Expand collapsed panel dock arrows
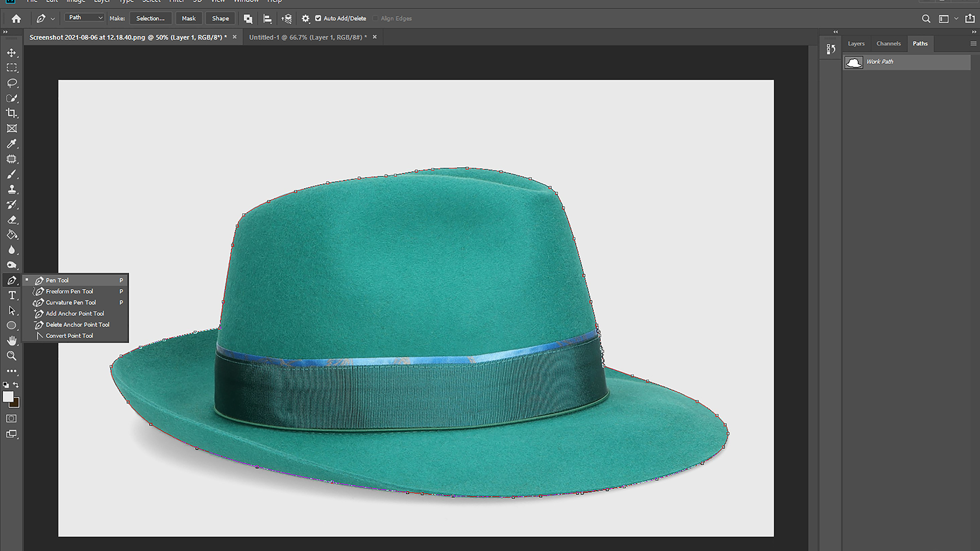The height and width of the screenshot is (551, 980). (836, 32)
